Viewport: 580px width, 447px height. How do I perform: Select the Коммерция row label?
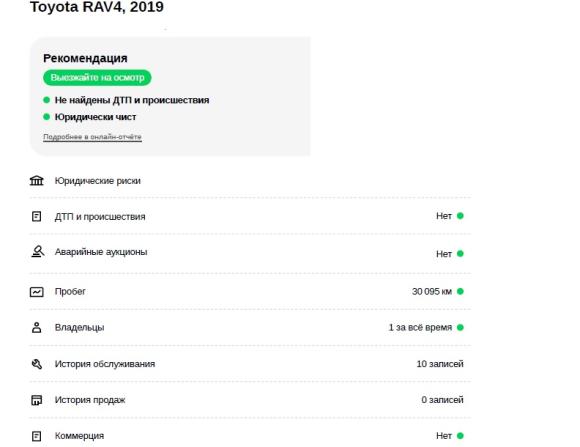[x=79, y=436]
